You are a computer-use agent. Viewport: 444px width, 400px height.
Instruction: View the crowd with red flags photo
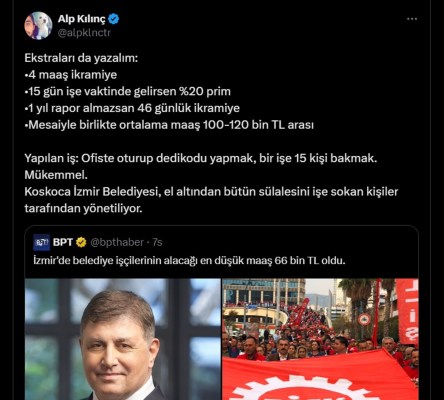(320, 339)
